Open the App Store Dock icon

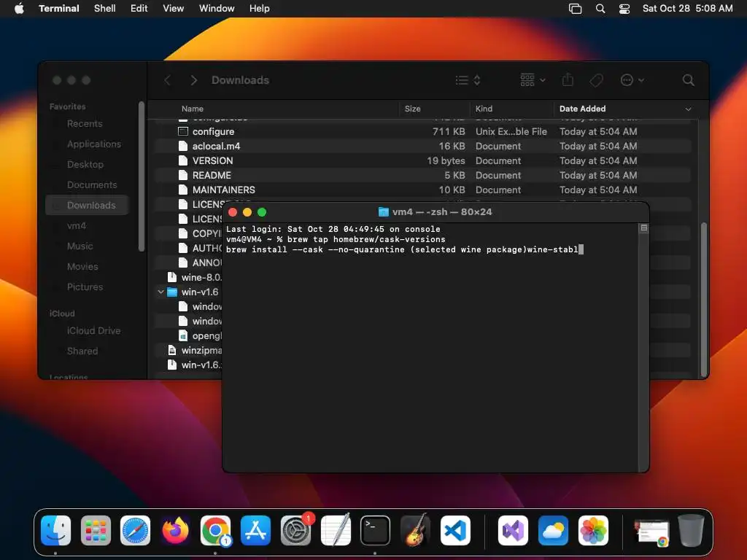tap(255, 530)
